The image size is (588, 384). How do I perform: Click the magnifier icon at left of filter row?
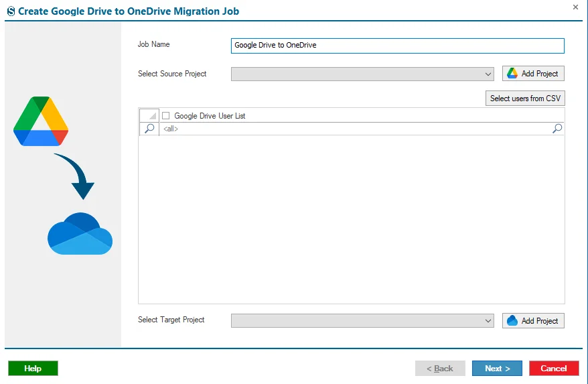149,129
